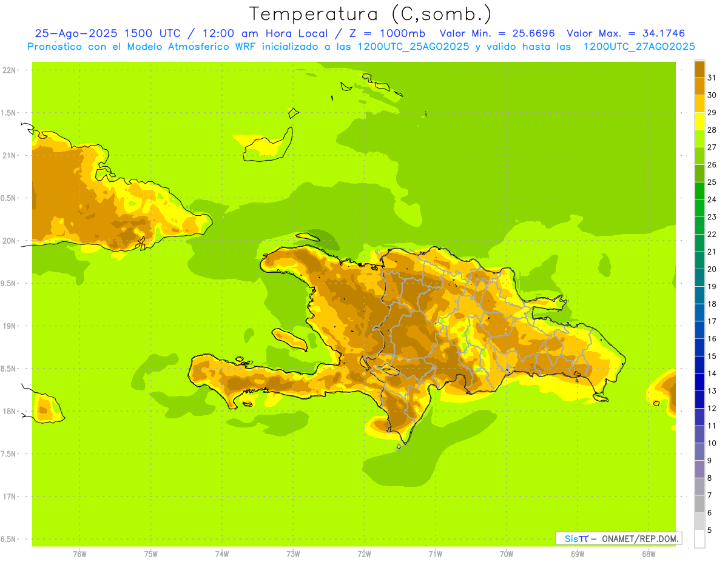
Task: Click the '6.5N' latitude axis label
Action: click(x=9, y=539)
